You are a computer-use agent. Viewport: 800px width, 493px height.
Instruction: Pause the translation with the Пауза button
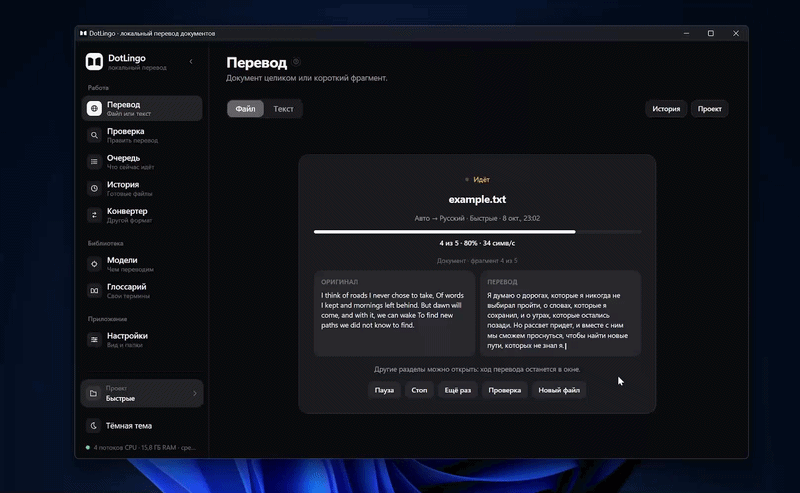(x=384, y=390)
